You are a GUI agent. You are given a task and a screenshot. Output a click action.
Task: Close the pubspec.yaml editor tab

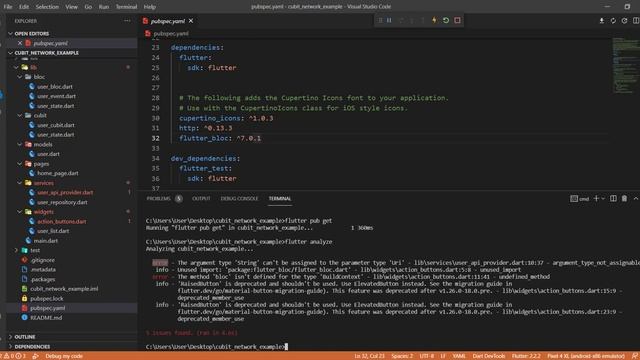(191, 21)
